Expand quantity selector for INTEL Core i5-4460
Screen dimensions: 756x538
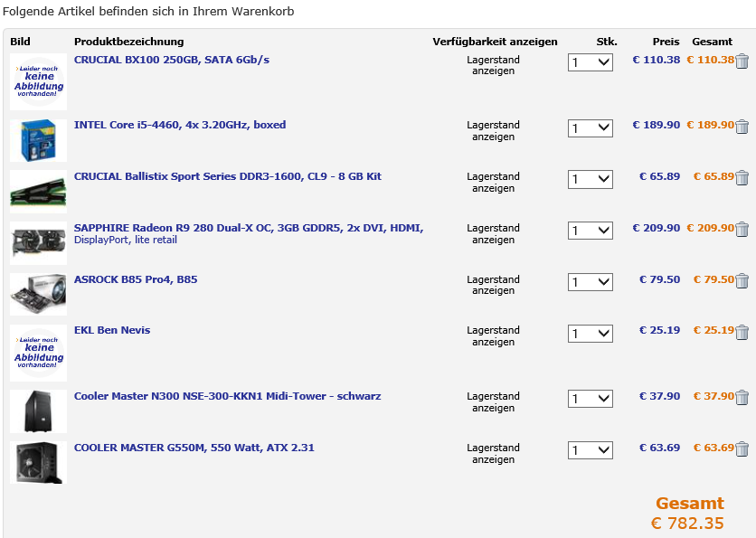pyautogui.click(x=591, y=128)
